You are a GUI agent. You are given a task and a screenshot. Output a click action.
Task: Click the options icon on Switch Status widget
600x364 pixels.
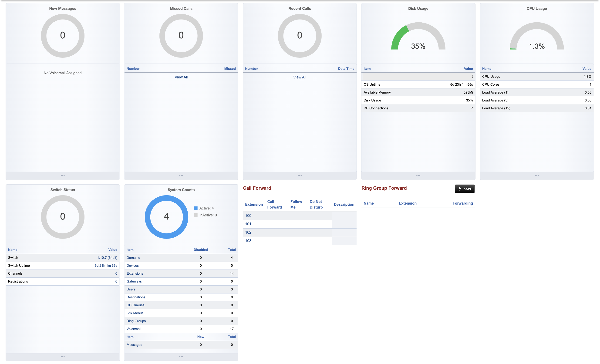tap(63, 357)
